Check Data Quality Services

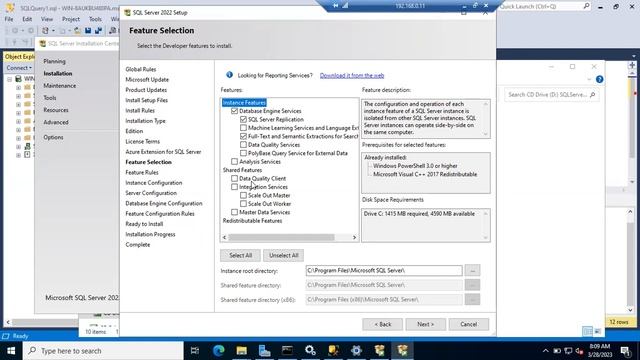point(243,144)
